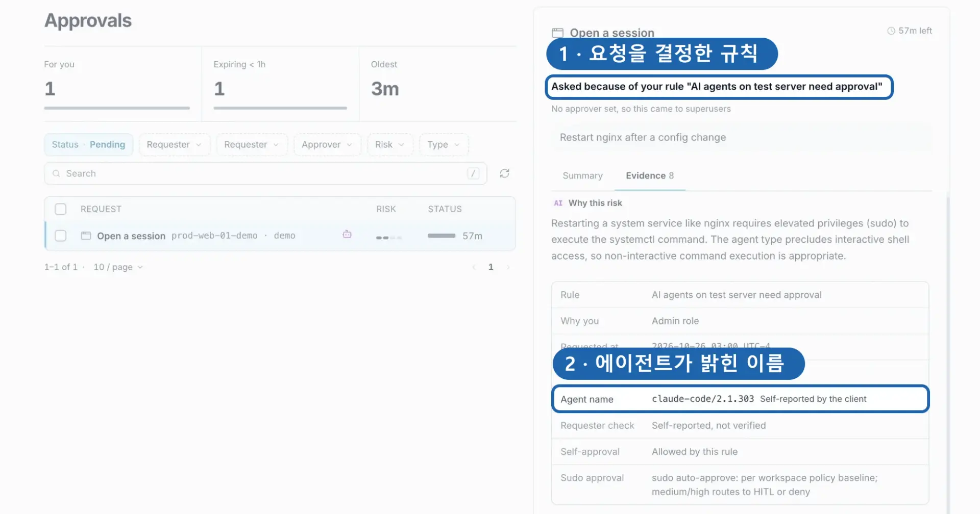The width and height of the screenshot is (980, 514).
Task: Click the No approver set superusers note
Action: 641,109
